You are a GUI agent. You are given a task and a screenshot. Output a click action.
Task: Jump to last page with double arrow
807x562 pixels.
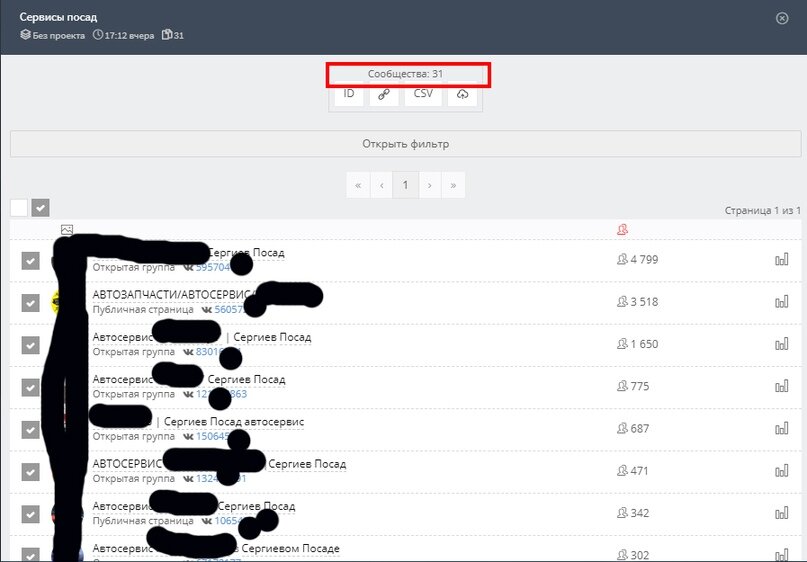453,185
